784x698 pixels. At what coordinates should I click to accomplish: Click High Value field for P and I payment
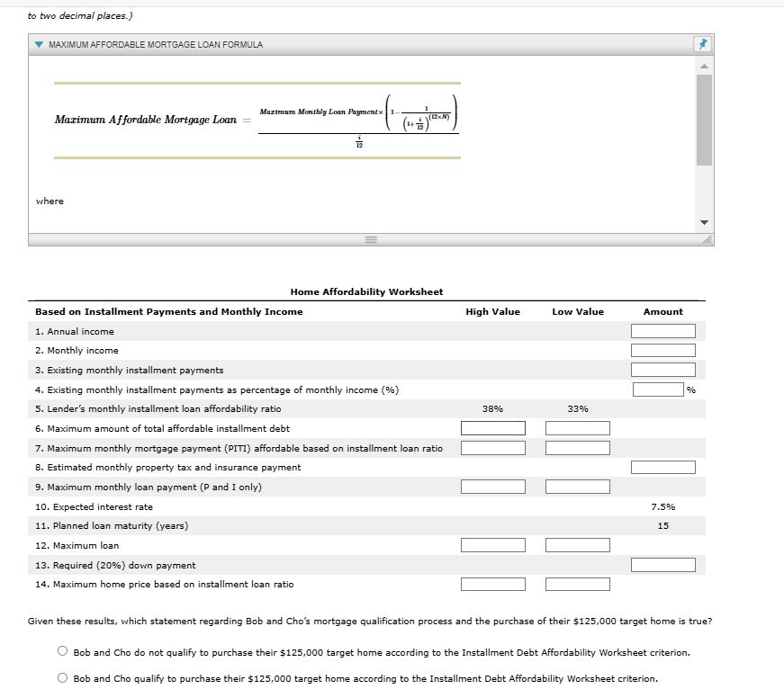pyautogui.click(x=493, y=487)
